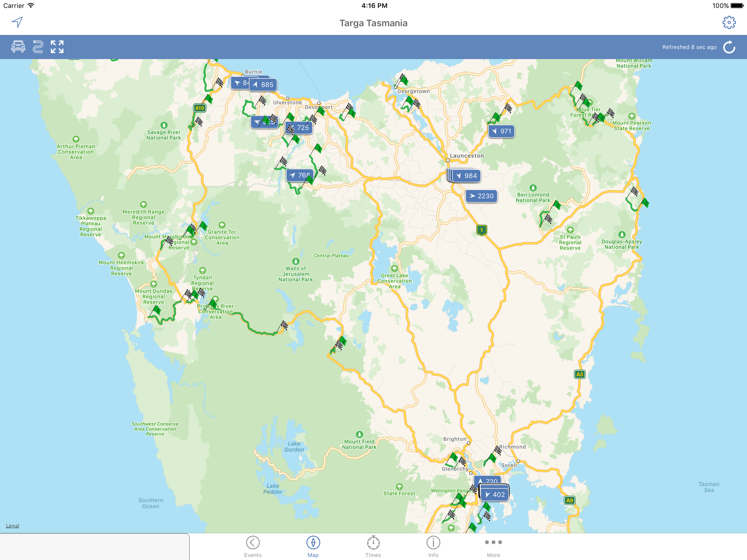Switch to the Times tab
The image size is (747, 560).
click(373, 547)
